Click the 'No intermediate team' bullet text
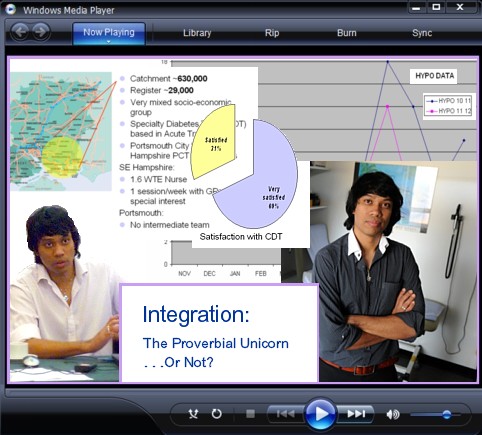This screenshot has height=435, width=482. tap(170, 225)
